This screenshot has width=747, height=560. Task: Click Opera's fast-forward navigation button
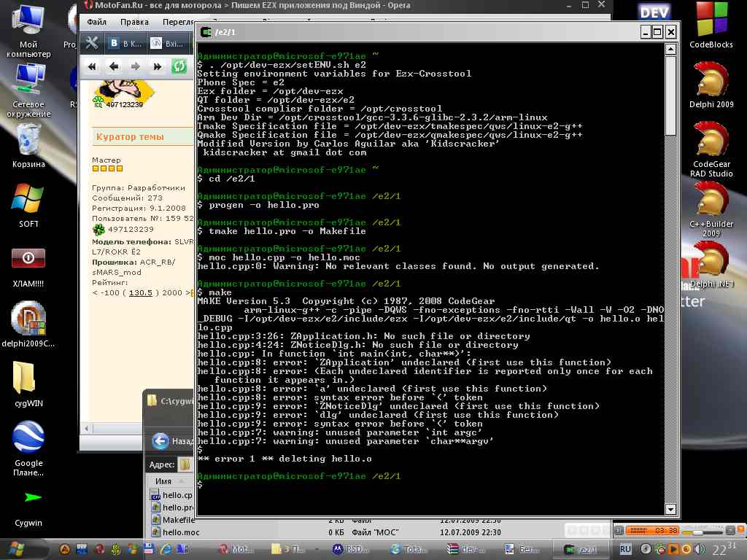pyautogui.click(x=158, y=66)
